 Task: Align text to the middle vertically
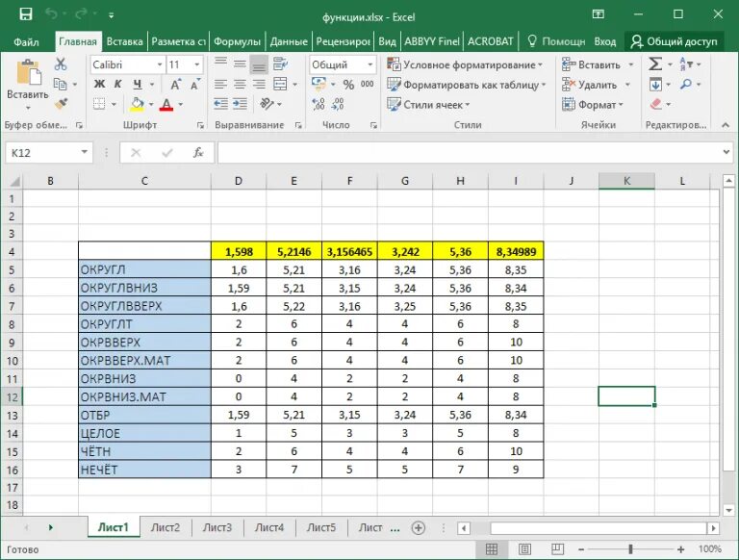[240, 64]
